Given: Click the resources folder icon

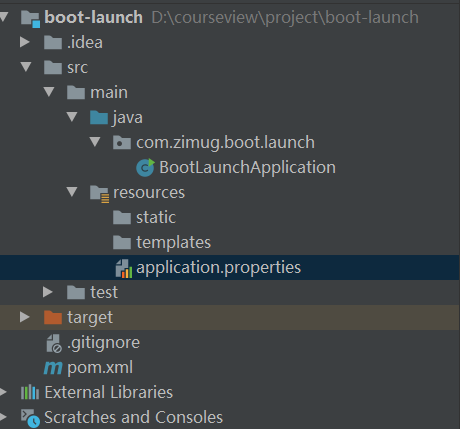Looking at the screenshot, I should click(99, 194).
